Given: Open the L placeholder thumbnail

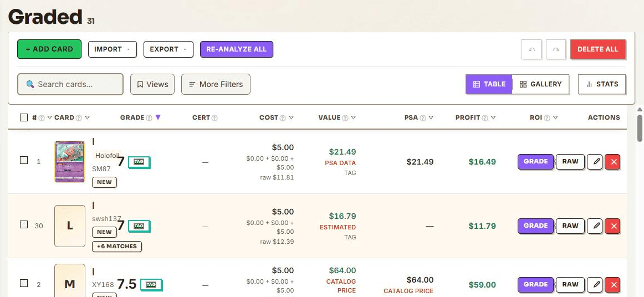Looking at the screenshot, I should (x=70, y=226).
